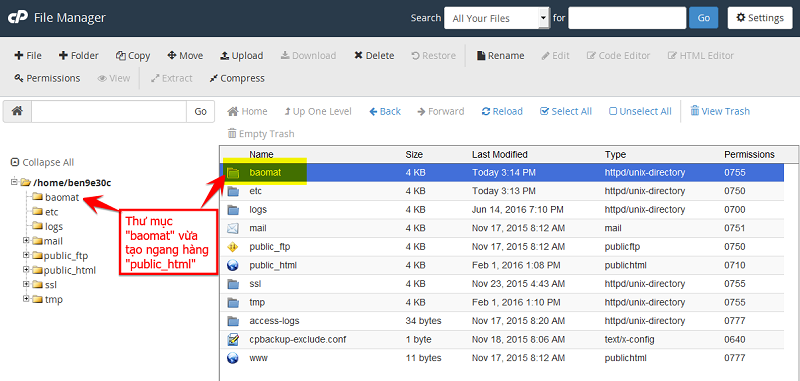Open the Settings button
This screenshot has height=381, width=800.
[x=760, y=18]
